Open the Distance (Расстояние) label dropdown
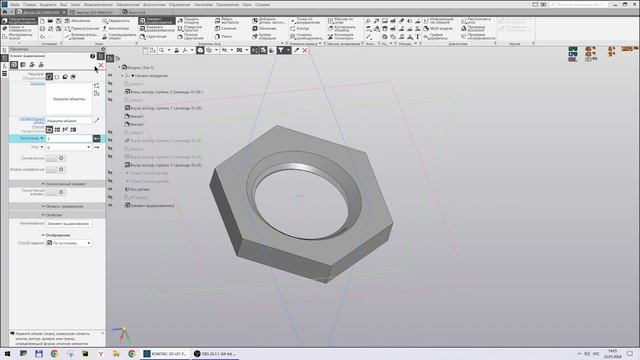 pos(42,138)
